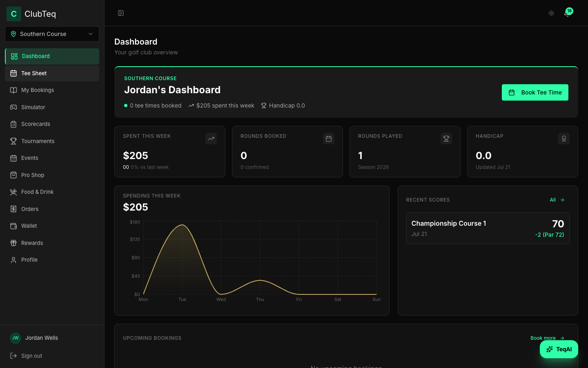Click the "Handicap 0.0" banner text
The height and width of the screenshot is (368, 588).
point(287,105)
